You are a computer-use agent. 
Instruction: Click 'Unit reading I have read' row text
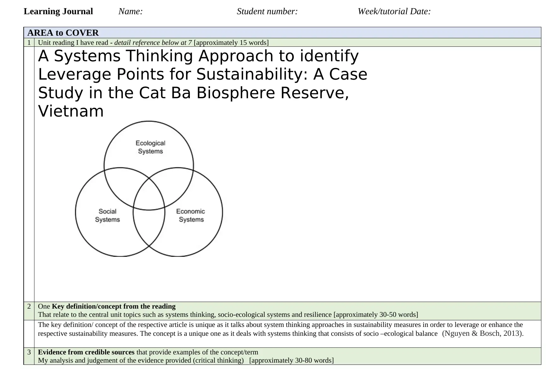click(153, 42)
